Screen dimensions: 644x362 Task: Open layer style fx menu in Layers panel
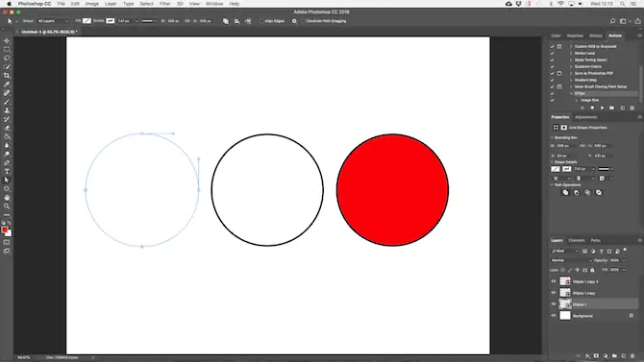pyautogui.click(x=587, y=356)
